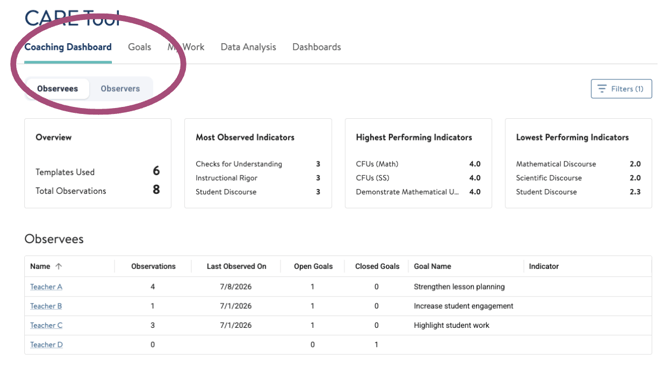Sort by Last Observed On header
Image resolution: width=670 pixels, height=377 pixels.
coord(236,266)
